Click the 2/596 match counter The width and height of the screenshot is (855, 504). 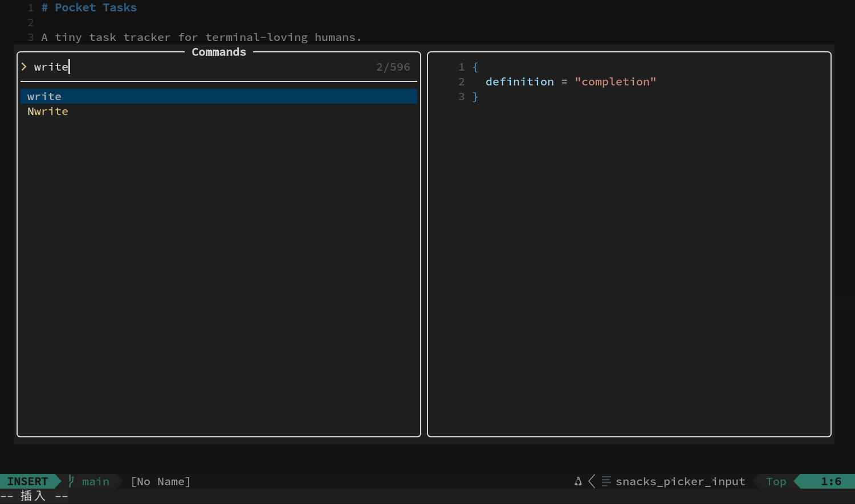(x=393, y=67)
